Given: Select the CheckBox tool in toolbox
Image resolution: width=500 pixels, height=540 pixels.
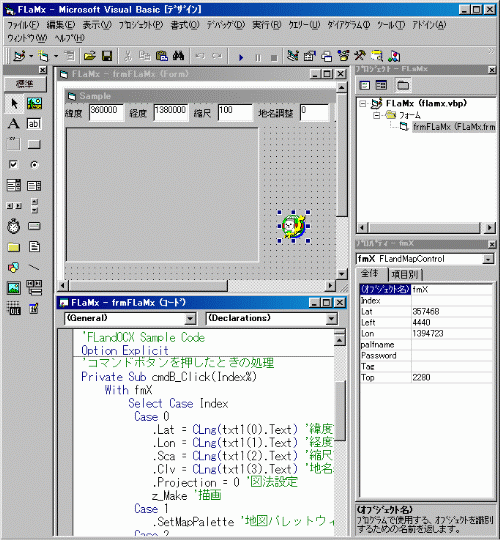Looking at the screenshot, I should tap(14, 165).
